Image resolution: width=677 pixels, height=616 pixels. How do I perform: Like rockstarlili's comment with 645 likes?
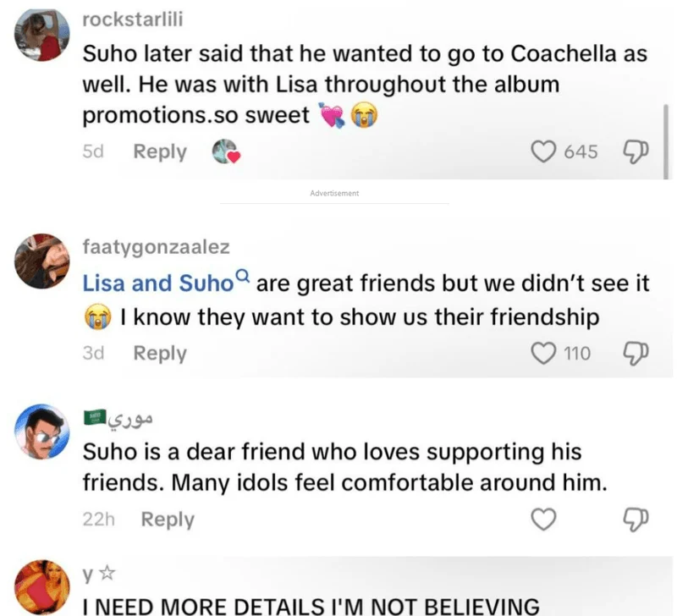click(542, 151)
